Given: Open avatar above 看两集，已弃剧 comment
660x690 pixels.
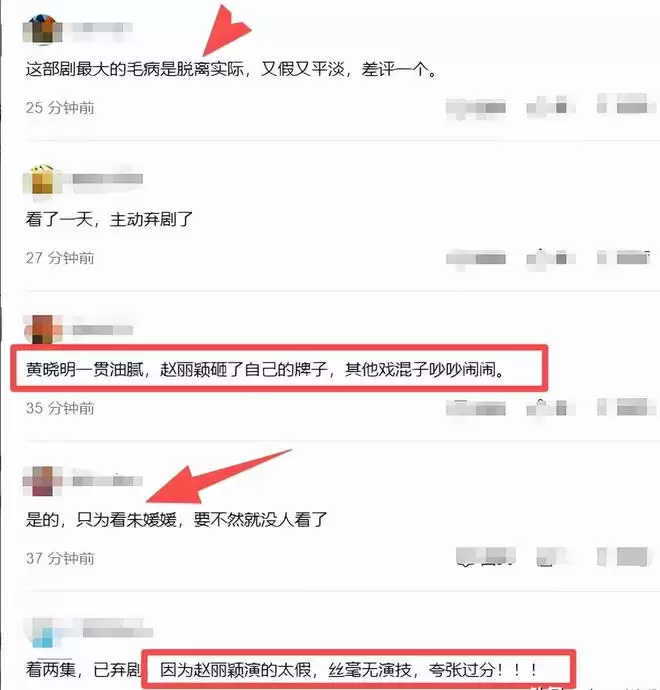Looking at the screenshot, I should coord(43,633).
